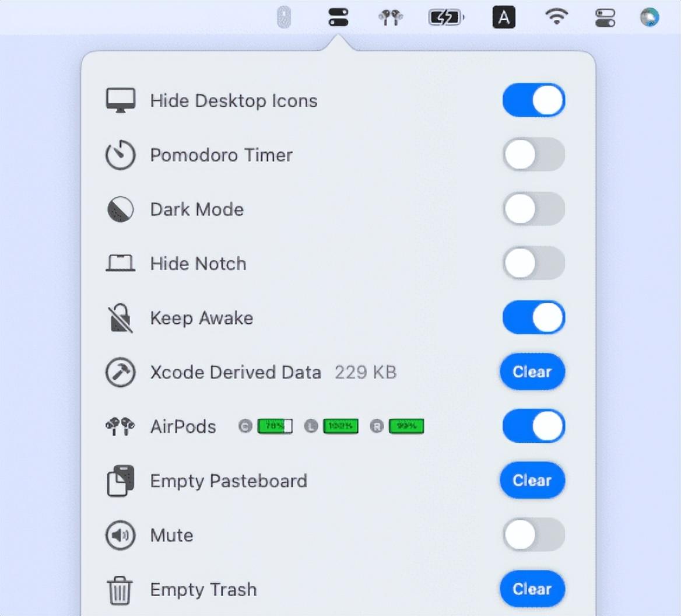Viewport: 681px width, 616px height.
Task: Empty the Trash using the Clear button
Action: pyautogui.click(x=532, y=589)
